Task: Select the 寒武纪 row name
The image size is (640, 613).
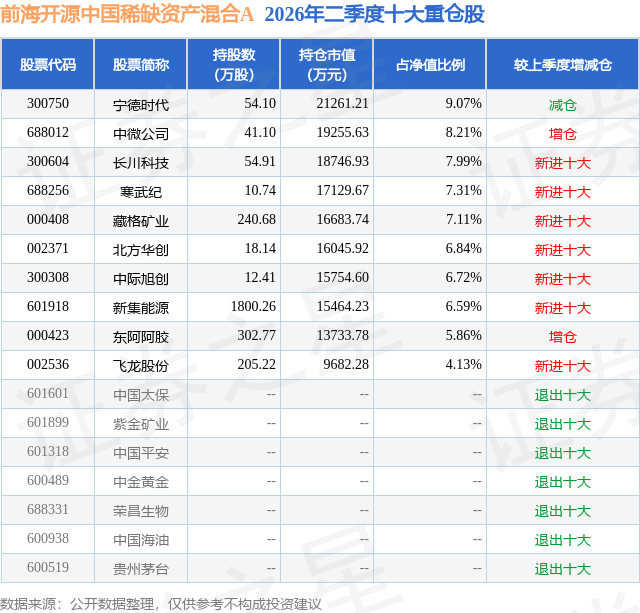Action: click(x=141, y=192)
